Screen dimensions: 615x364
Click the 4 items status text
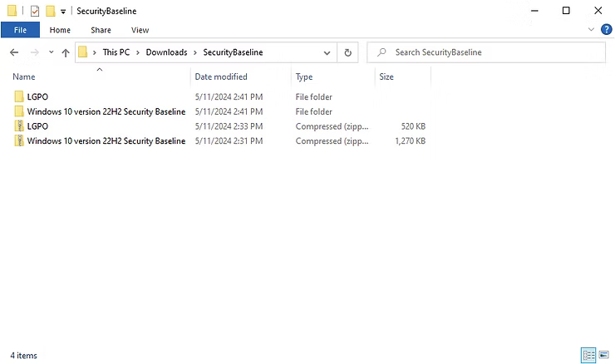tap(23, 356)
